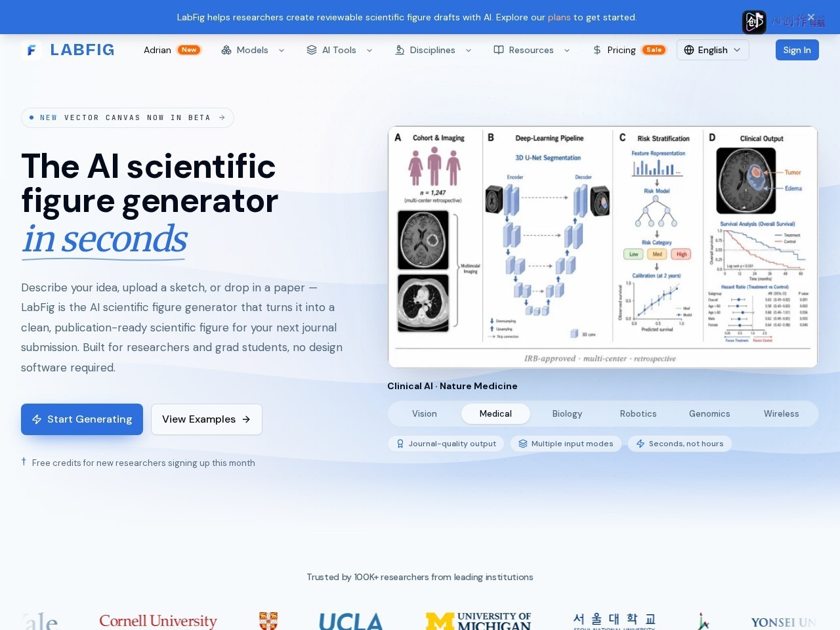Click the Multiple input modes layers icon

click(x=523, y=444)
